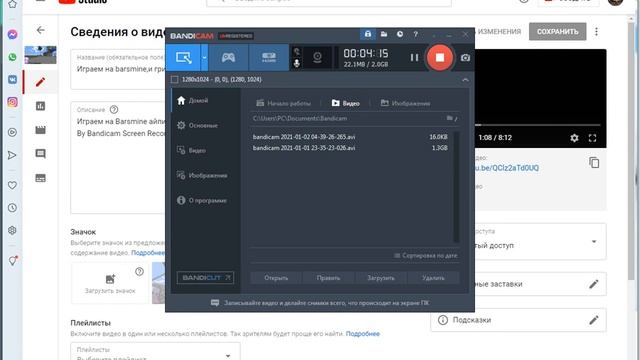Open video details pencil in Studio sidebar

pyautogui.click(x=40, y=82)
